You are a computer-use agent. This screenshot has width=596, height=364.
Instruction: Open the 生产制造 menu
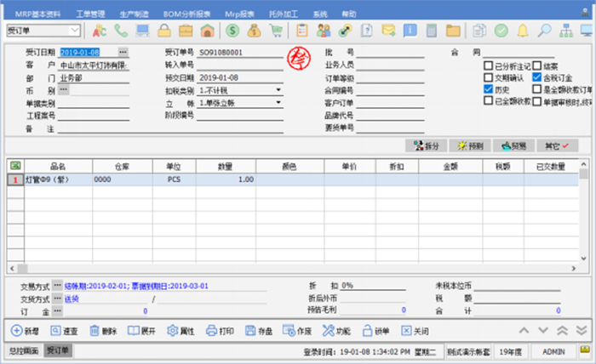pyautogui.click(x=135, y=14)
